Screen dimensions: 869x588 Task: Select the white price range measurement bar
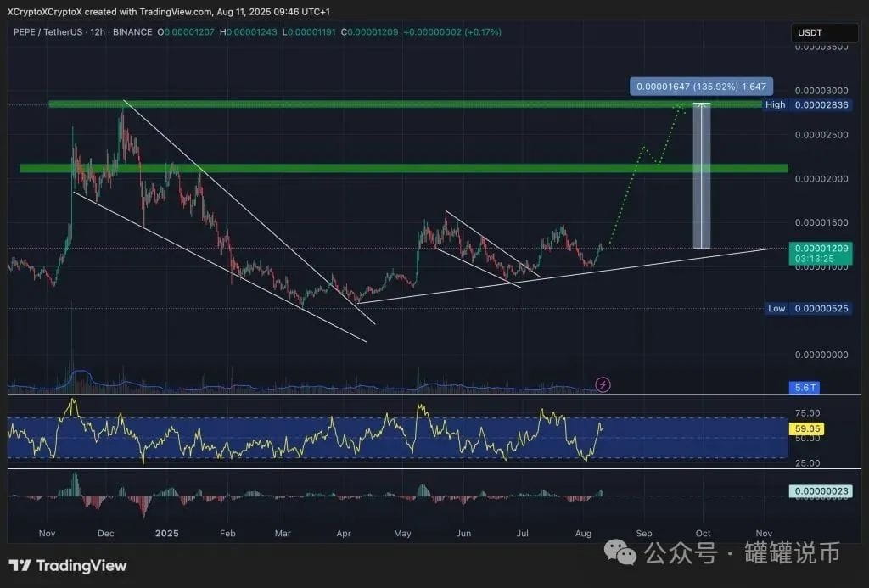[x=702, y=175]
